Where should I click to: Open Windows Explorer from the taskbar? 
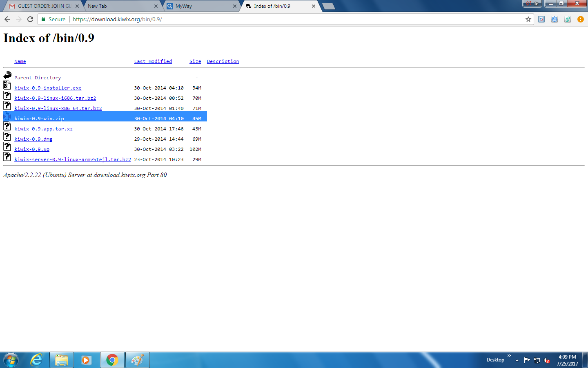click(x=62, y=360)
